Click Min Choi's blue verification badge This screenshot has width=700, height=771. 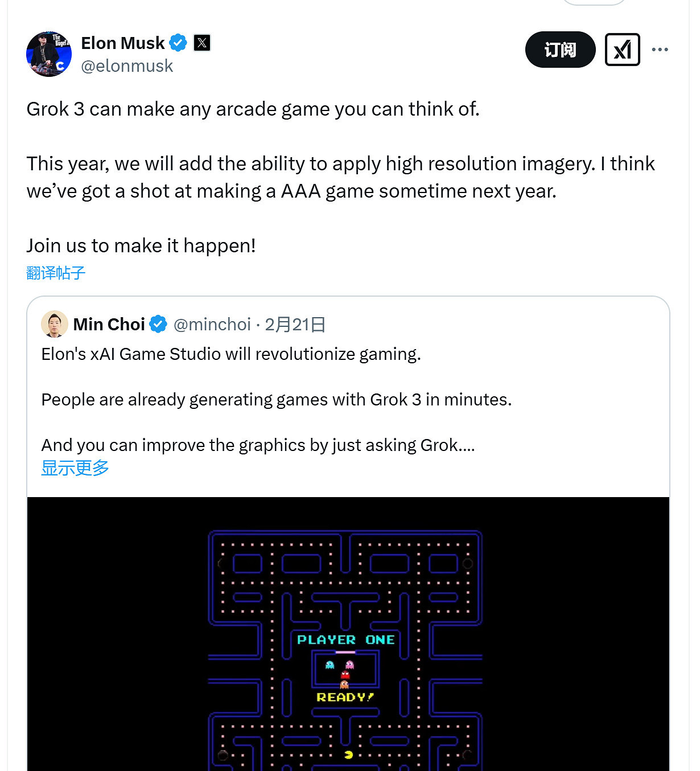pos(158,323)
